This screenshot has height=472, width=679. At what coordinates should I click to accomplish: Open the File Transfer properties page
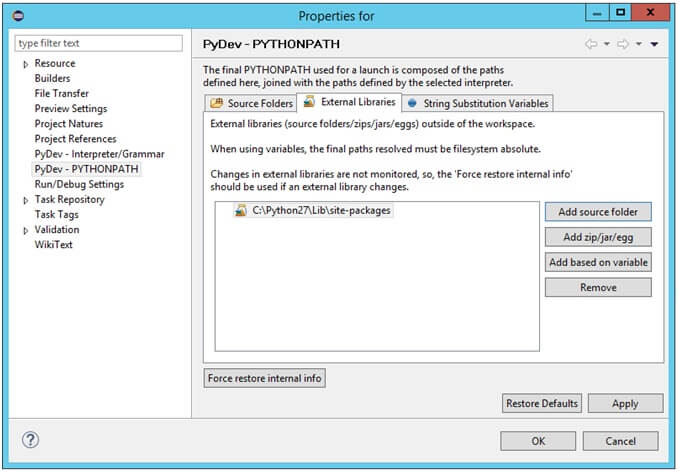(61, 94)
